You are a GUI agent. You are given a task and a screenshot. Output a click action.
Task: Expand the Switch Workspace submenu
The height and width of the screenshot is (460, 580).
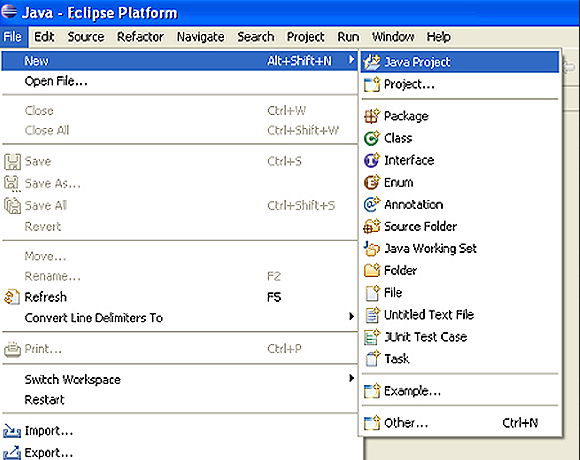tap(351, 378)
